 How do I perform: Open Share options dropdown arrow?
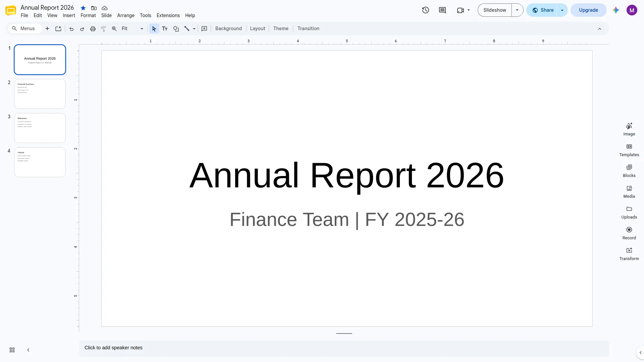coord(562,10)
